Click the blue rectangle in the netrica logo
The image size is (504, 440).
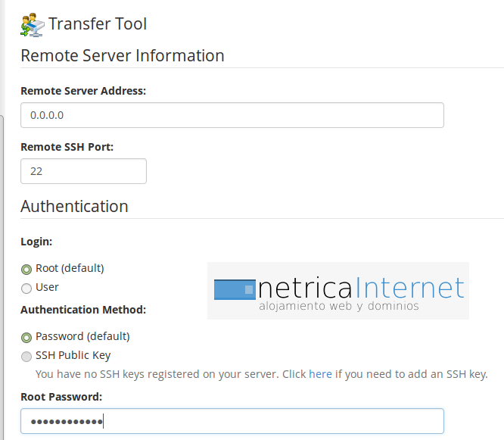(x=234, y=289)
